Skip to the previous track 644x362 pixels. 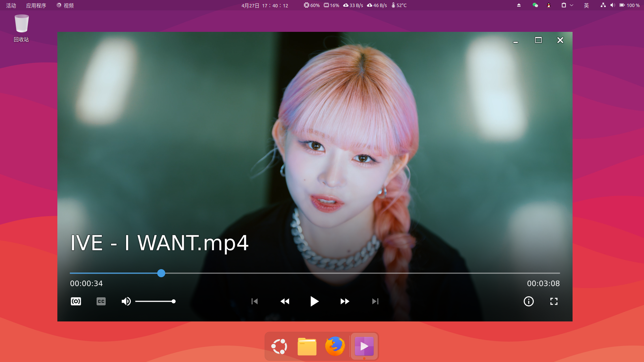[255, 301]
